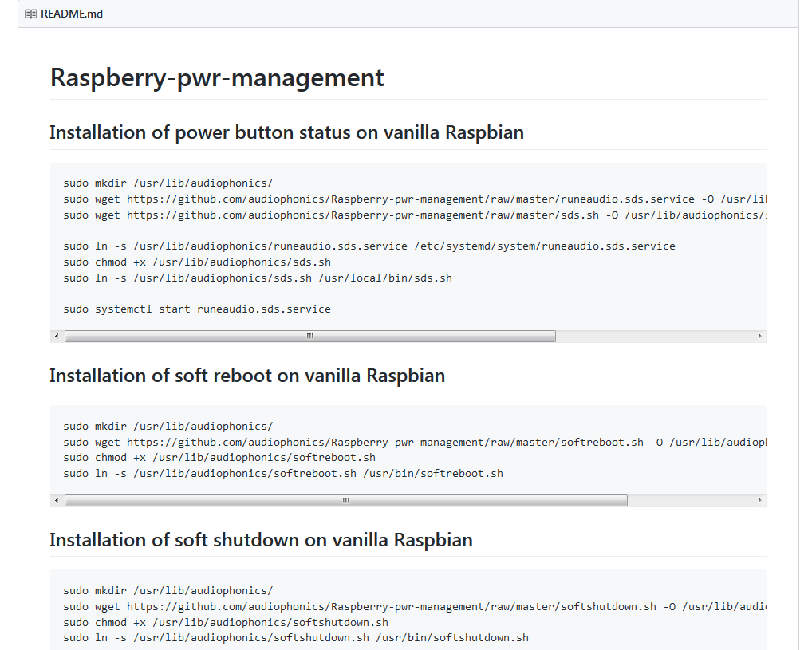Click the README.md file name
Image resolution: width=812 pixels, height=650 pixels.
72,14
